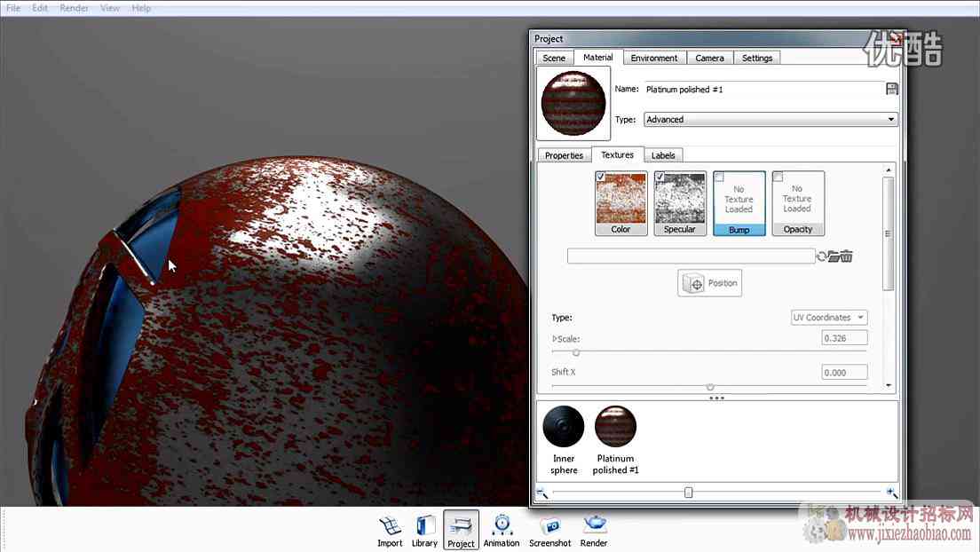Toggle the Project panel icon
The height and width of the screenshot is (552, 980).
pos(462,530)
